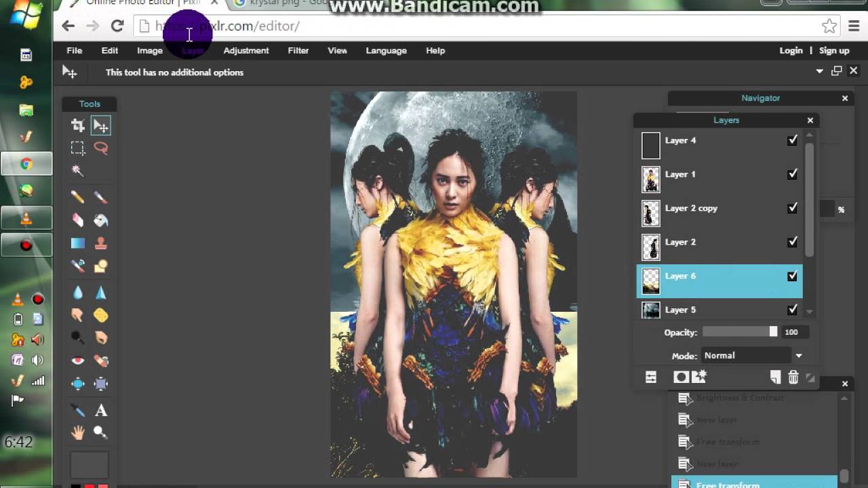Select the rectangular Marquee tool
The width and height of the screenshot is (868, 488).
[x=78, y=148]
